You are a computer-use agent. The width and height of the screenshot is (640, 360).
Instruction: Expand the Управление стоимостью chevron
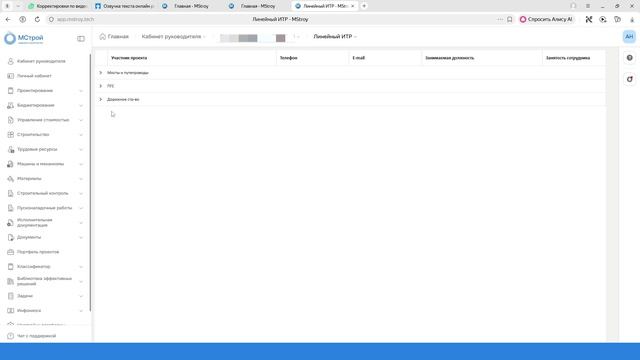81,120
